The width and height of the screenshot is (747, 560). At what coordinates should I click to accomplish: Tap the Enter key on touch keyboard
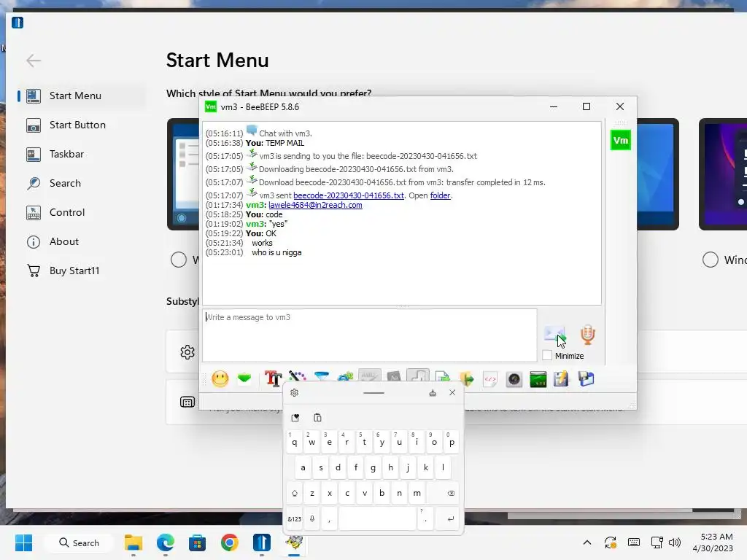(x=447, y=518)
